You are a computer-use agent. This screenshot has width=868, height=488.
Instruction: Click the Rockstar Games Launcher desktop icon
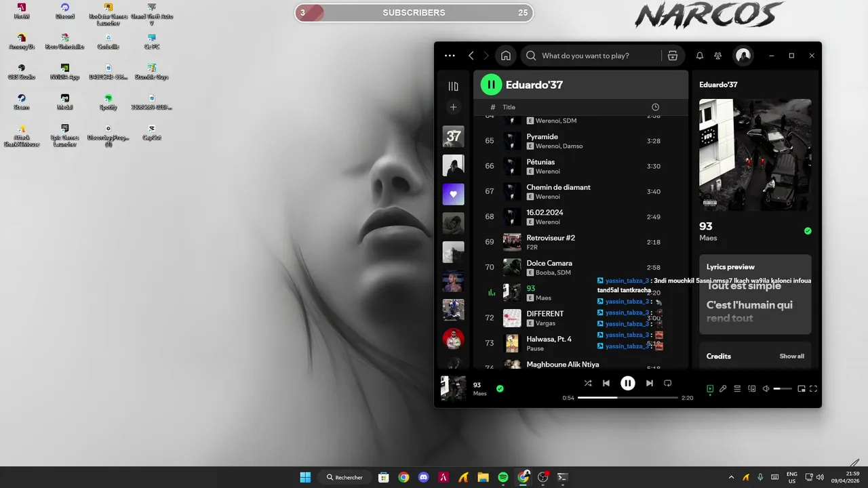(108, 14)
